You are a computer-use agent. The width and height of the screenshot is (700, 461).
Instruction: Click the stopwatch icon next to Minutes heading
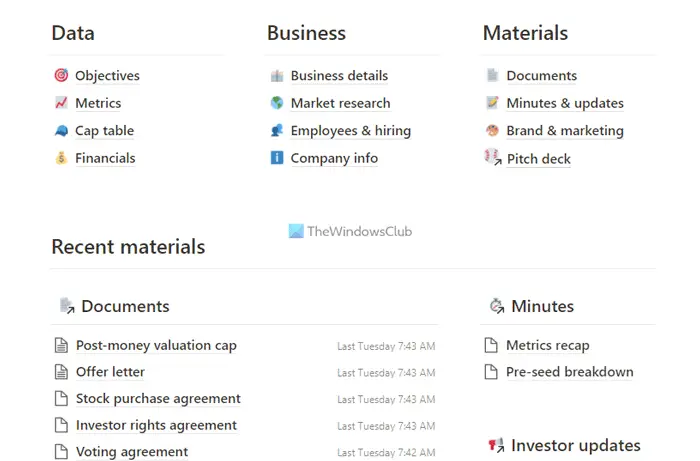pyautogui.click(x=496, y=306)
